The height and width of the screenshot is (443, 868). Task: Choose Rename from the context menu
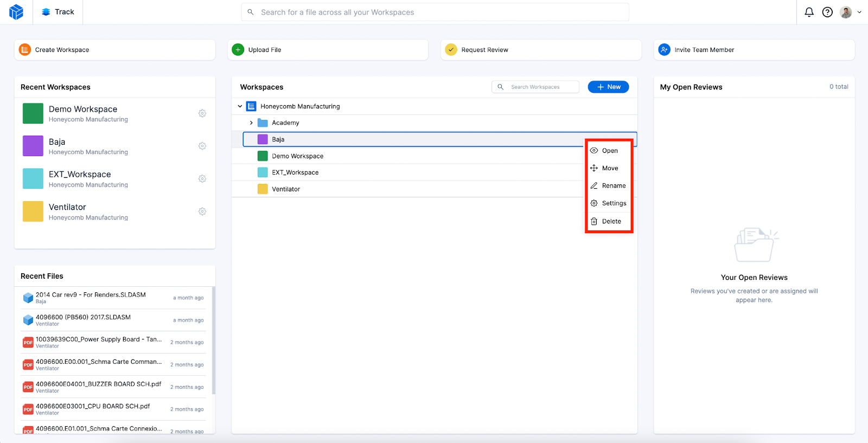click(x=614, y=186)
